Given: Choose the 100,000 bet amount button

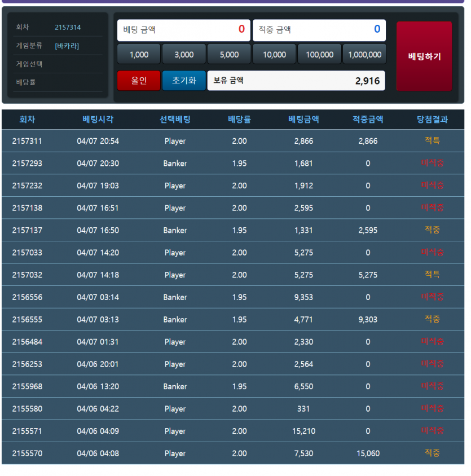Looking at the screenshot, I should tap(319, 55).
